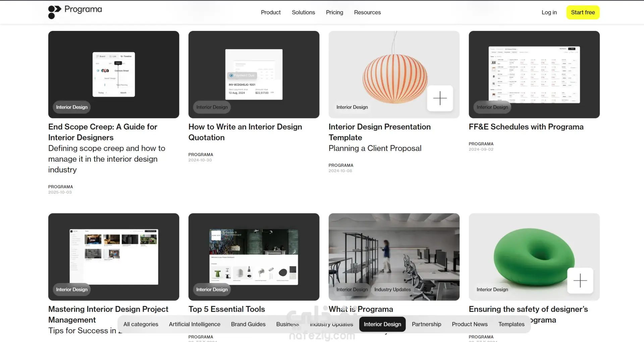Viewport: 644px width, 342px height.
Task: Click Interior Design tag on pendant lamp card
Action: tap(352, 107)
